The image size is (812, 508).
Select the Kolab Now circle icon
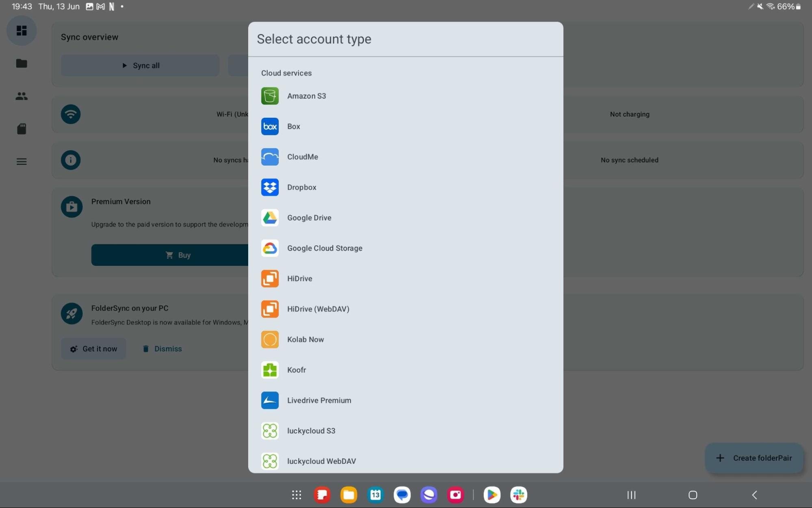[x=270, y=339]
